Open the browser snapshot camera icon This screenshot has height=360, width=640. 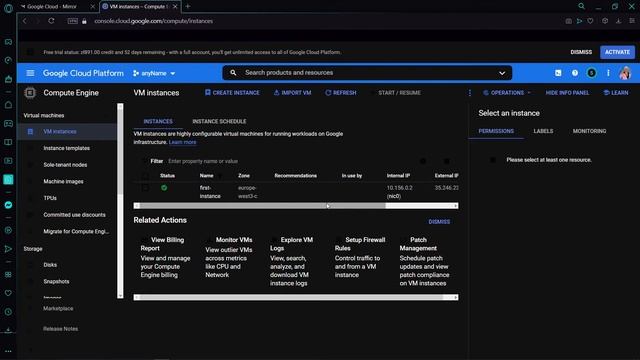[568, 21]
